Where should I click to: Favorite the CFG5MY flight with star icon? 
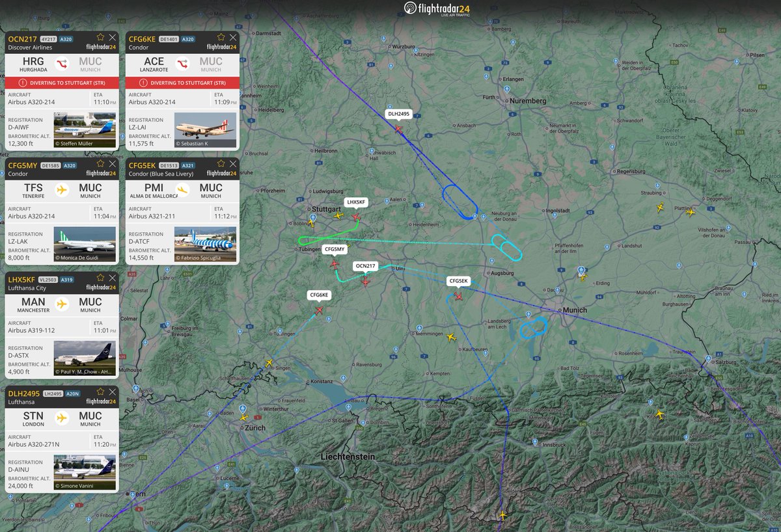click(x=100, y=164)
